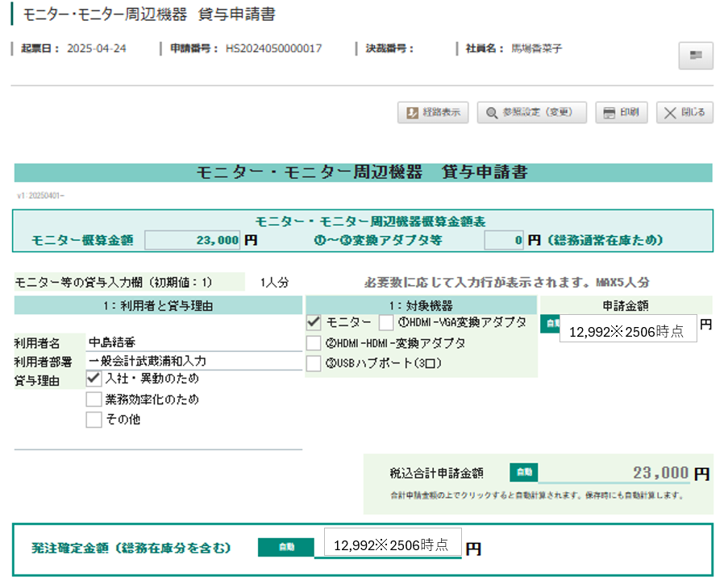Close the form with 閉じる

point(684,113)
